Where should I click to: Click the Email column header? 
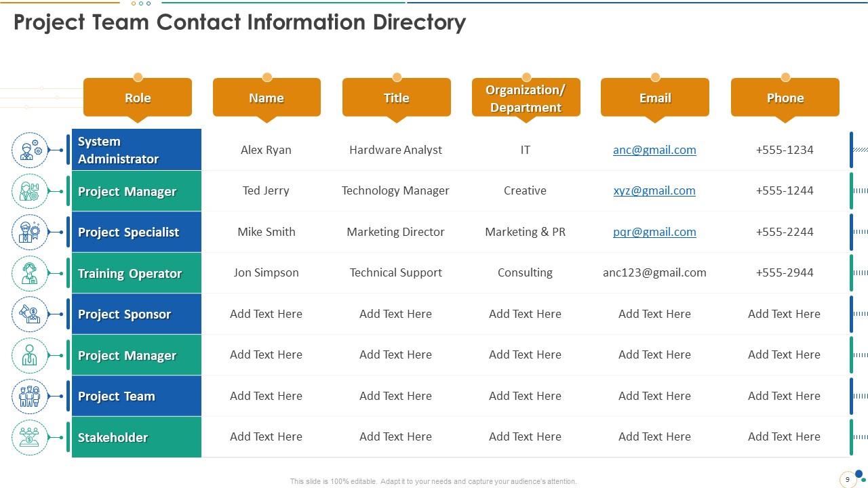click(655, 98)
